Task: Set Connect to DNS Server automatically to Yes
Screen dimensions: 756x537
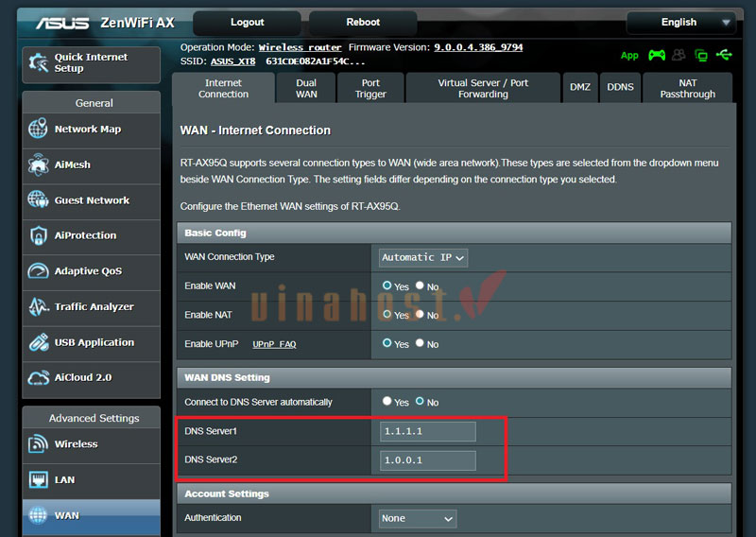Action: [x=387, y=402]
